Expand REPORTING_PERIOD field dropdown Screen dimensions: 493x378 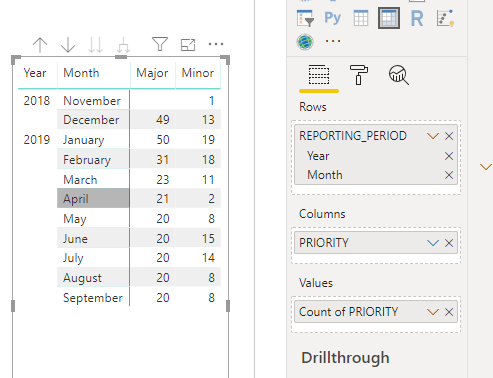(x=433, y=136)
